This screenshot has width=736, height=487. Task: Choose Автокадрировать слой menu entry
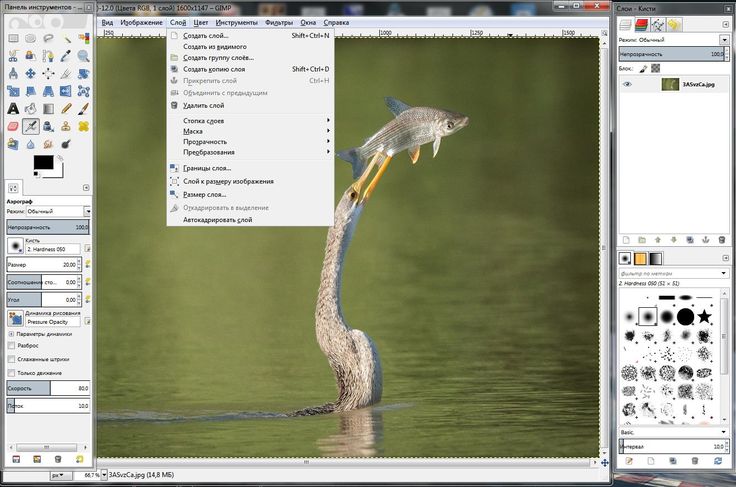[250, 220]
